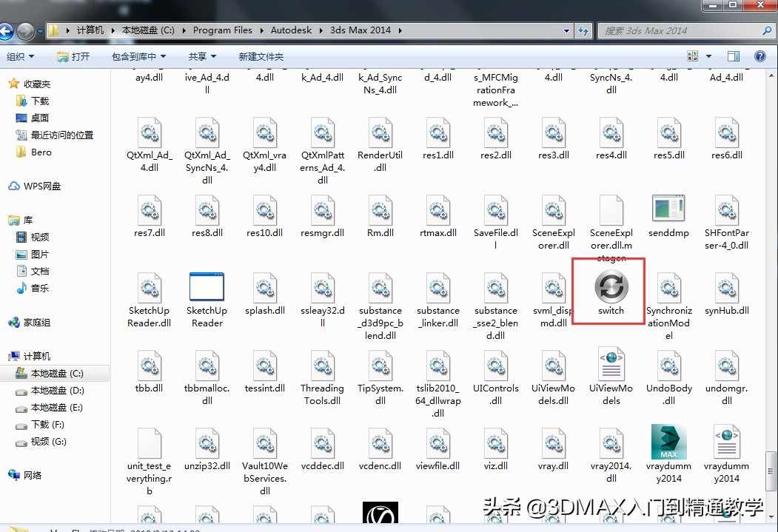778x532 pixels.
Task: Select the UndoBody.dll file icon
Action: point(668,366)
